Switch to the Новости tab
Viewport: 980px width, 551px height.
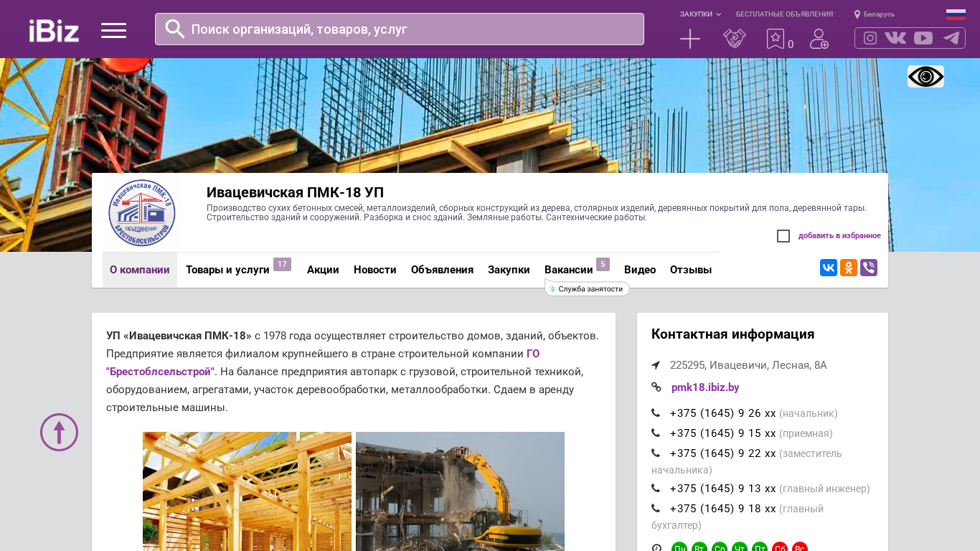[375, 270]
